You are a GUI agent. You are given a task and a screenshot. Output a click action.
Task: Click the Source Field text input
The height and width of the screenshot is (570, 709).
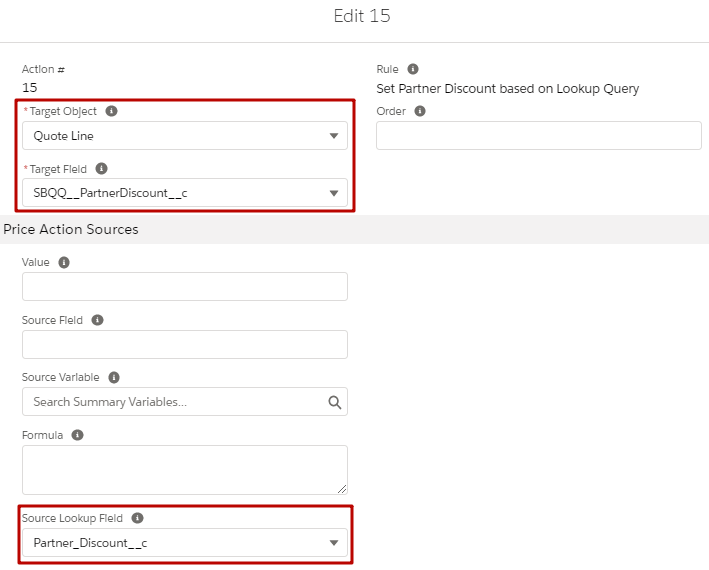point(185,344)
